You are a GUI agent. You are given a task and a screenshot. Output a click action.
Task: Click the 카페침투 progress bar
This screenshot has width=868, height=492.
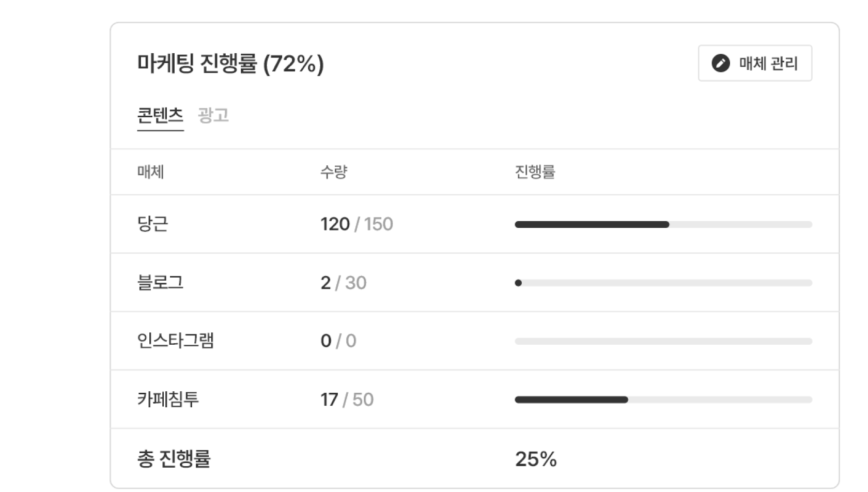point(663,400)
